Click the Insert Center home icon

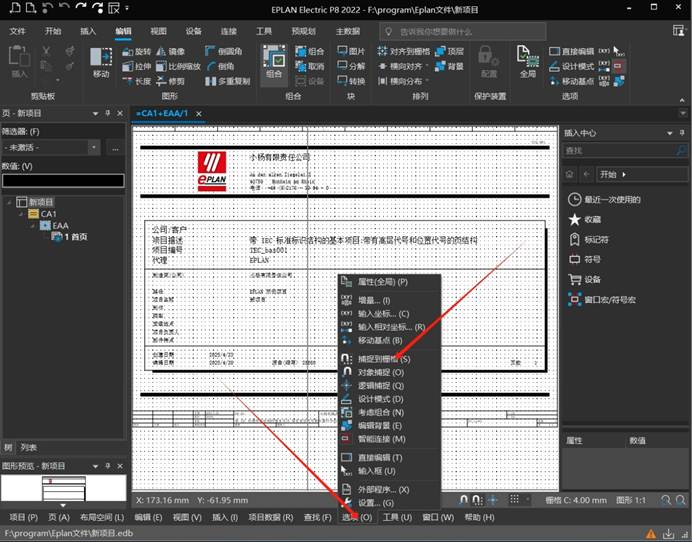click(570, 174)
